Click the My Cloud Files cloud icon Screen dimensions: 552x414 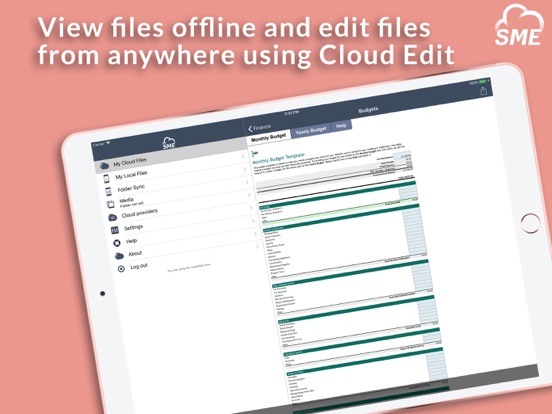point(104,165)
